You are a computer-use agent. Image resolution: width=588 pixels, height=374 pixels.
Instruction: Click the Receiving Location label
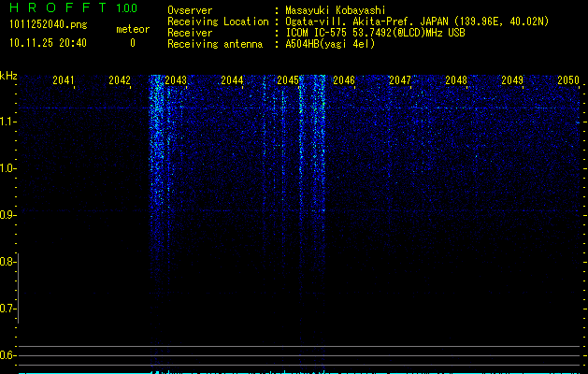pos(218,22)
